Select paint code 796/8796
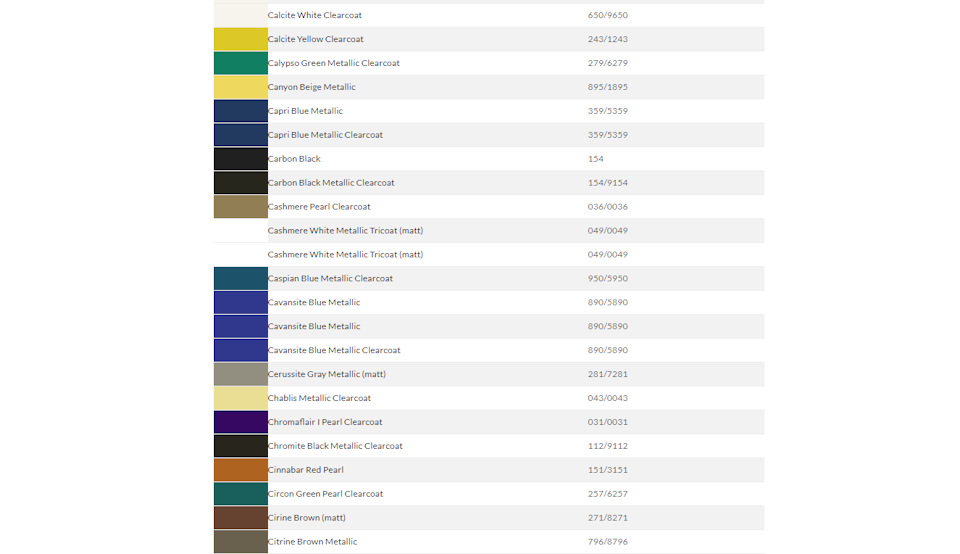 [x=608, y=542]
